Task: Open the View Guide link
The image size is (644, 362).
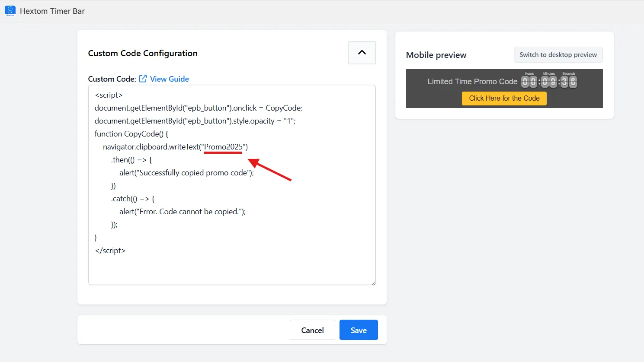Action: [170, 79]
